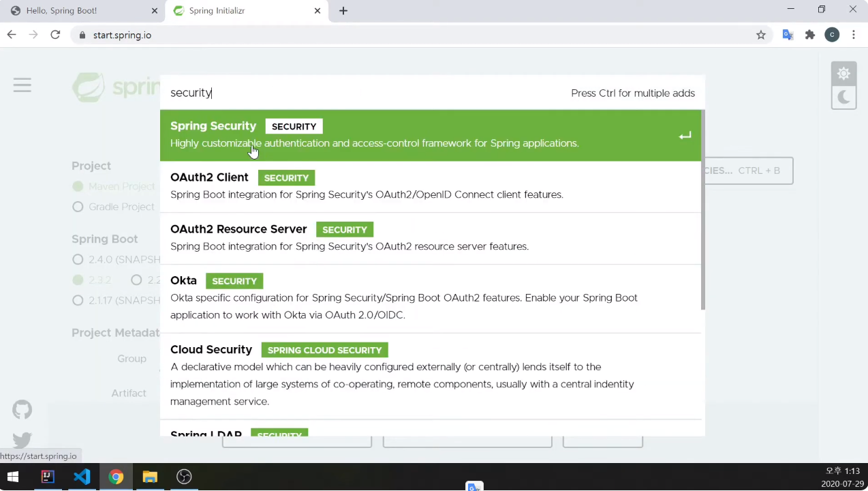The height and width of the screenshot is (491, 868).
Task: Select the Maven Project radio button
Action: click(78, 186)
